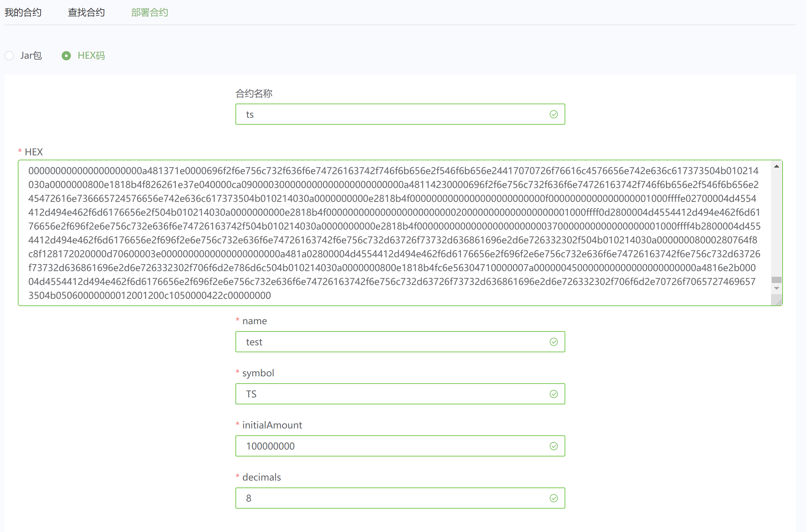
Task: Open the 部署合约 tab
Action: point(150,13)
